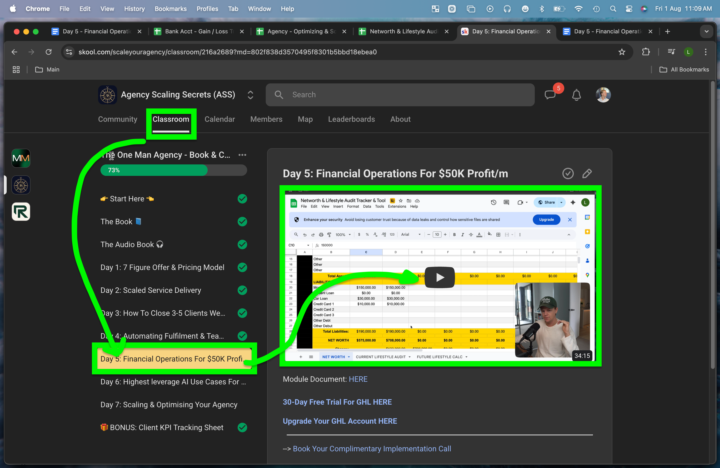The width and height of the screenshot is (720, 468).
Task: Select the Classroom tab
Action: coord(171,119)
